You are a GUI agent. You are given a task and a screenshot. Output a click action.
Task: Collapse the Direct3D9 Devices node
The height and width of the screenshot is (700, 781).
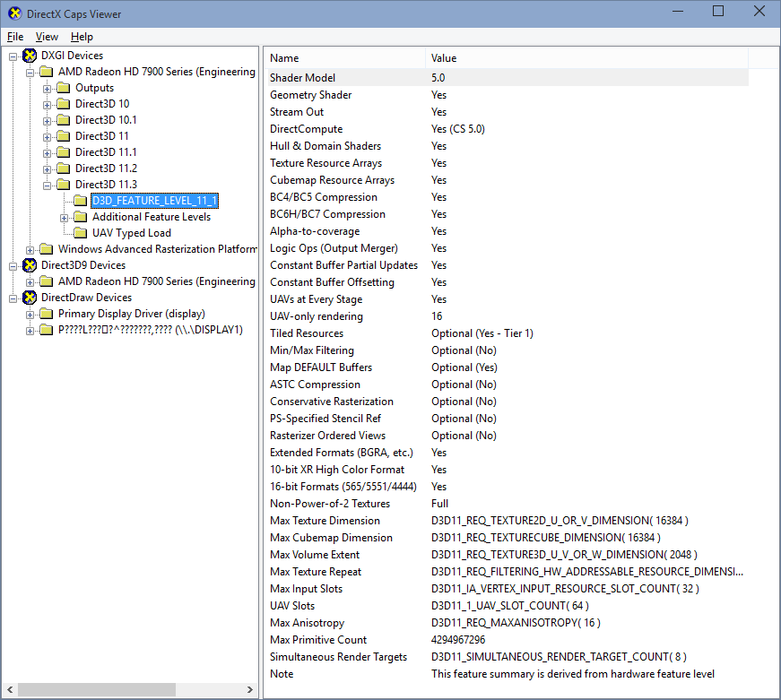click(x=13, y=266)
